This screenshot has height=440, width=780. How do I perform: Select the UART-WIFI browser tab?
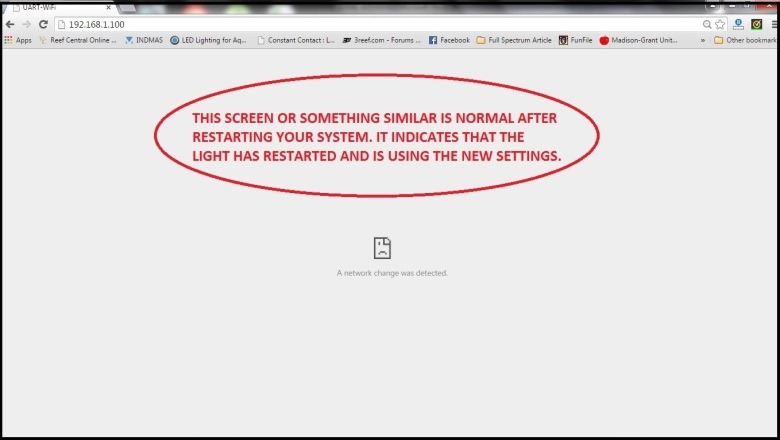[x=59, y=7]
